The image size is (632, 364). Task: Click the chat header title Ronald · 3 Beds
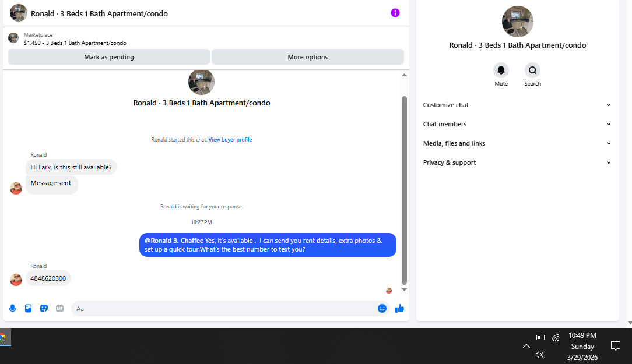coord(99,13)
